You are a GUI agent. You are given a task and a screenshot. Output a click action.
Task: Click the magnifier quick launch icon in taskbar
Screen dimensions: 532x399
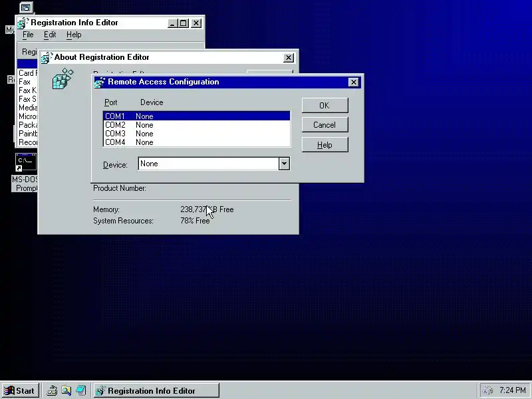[x=66, y=390]
